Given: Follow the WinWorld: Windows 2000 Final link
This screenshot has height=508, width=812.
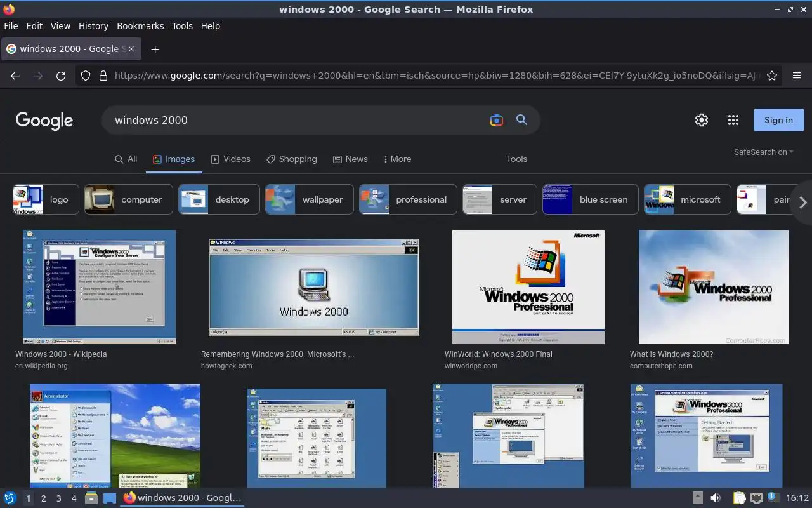Looking at the screenshot, I should pyautogui.click(x=499, y=354).
